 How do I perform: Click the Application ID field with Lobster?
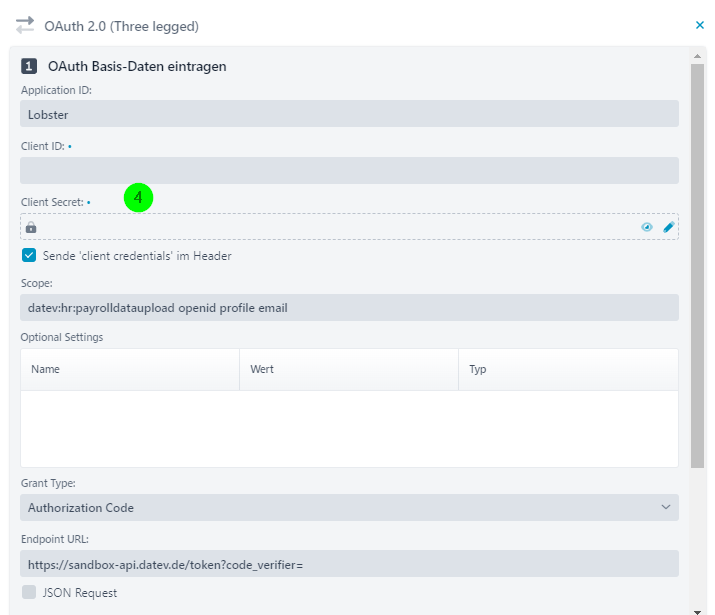point(349,114)
